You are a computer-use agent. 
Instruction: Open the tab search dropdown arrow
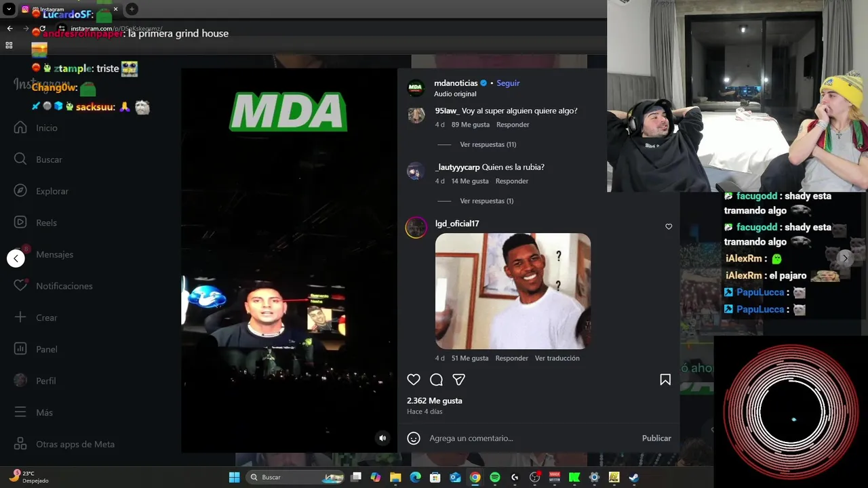click(x=9, y=9)
